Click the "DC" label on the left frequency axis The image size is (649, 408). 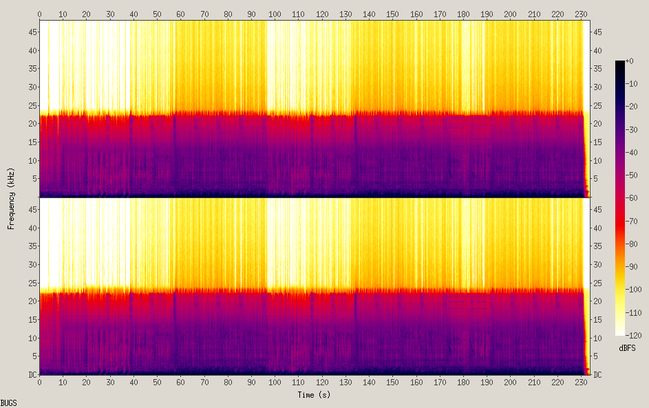(33, 375)
